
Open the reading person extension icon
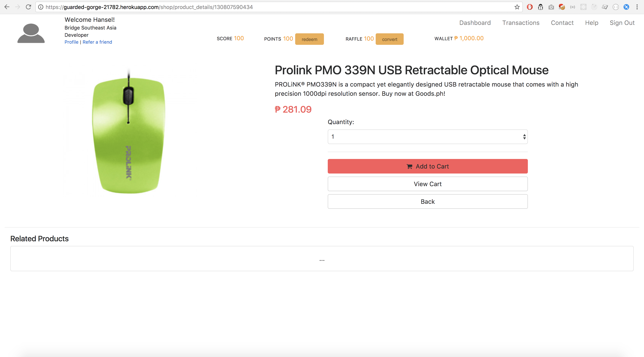pos(540,7)
